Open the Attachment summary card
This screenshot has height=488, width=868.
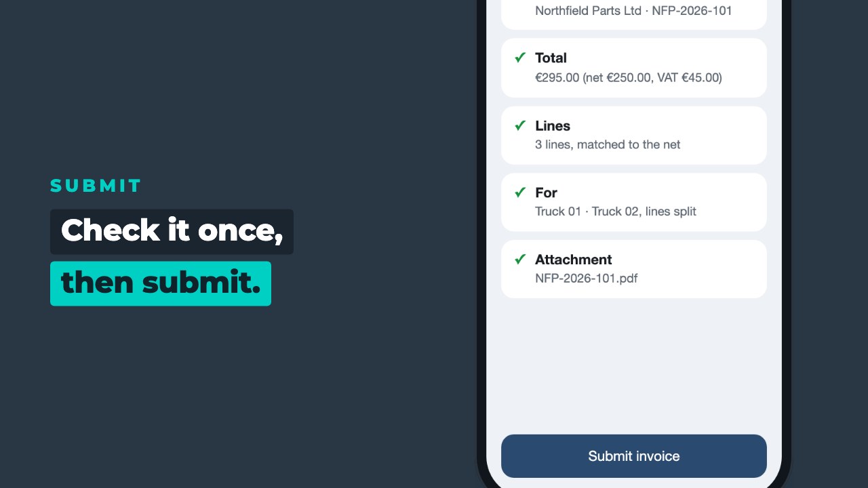coord(634,269)
